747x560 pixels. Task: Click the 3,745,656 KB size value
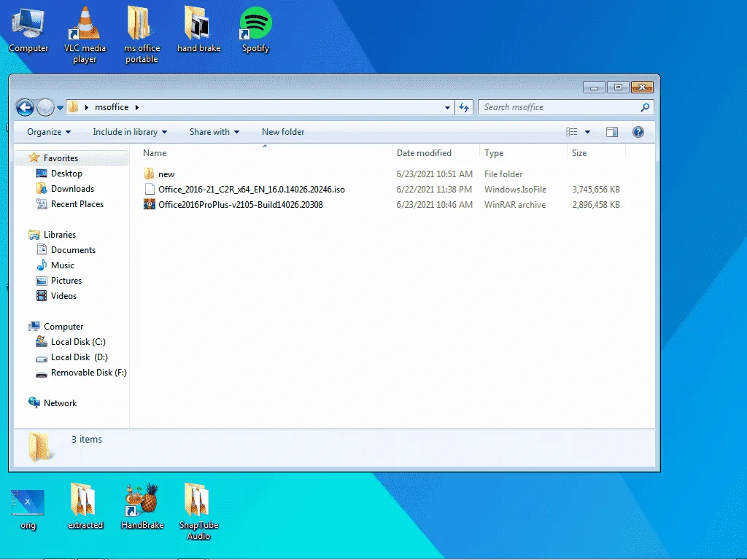[596, 189]
